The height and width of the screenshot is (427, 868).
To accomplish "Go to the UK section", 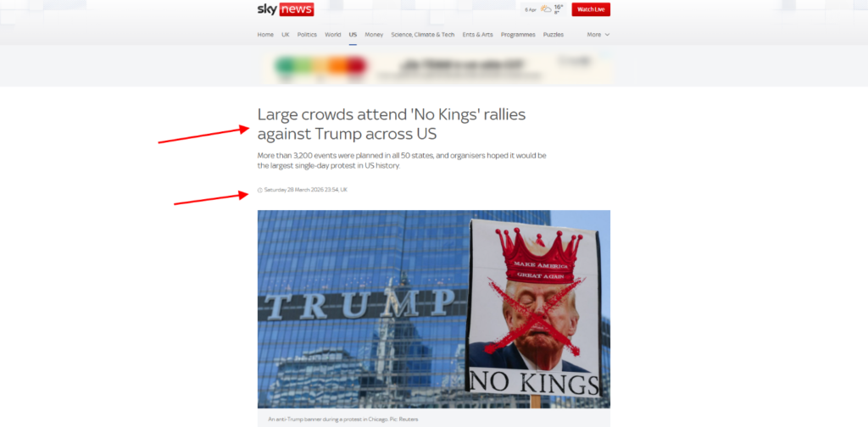I will [285, 34].
